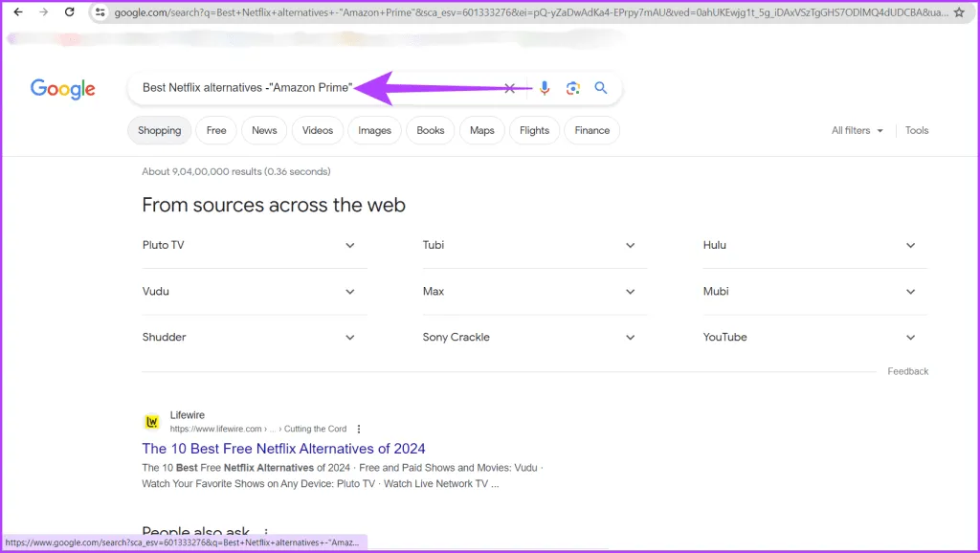Open the All filters dropdown

[857, 131]
